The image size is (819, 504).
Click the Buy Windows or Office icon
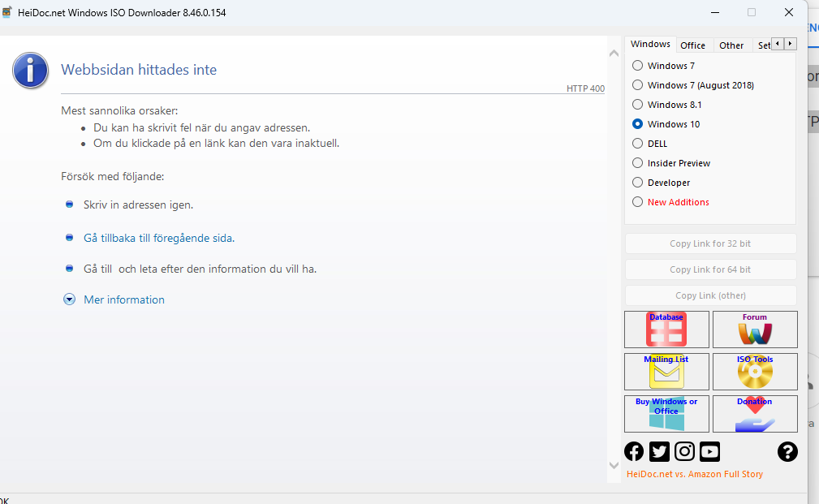pos(666,414)
